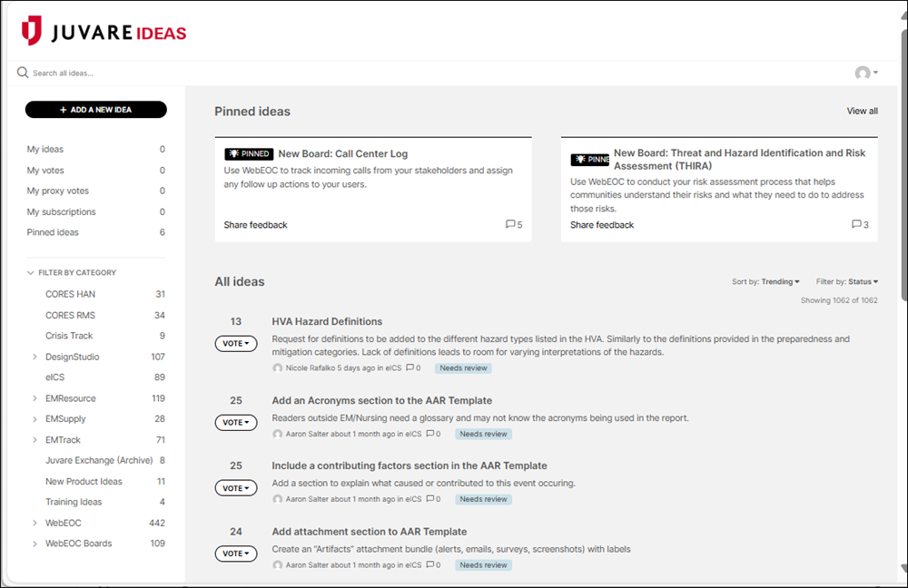Collapse the Filter by Category section
Viewport: 908px width, 588px height.
click(x=30, y=272)
